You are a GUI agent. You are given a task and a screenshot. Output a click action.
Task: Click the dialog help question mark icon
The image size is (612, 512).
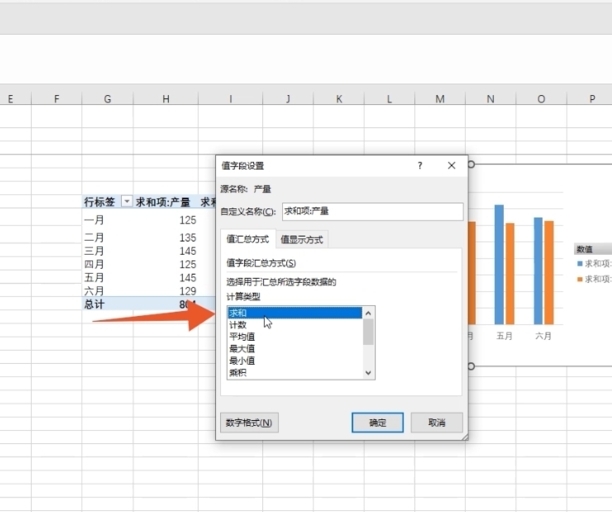click(420, 165)
